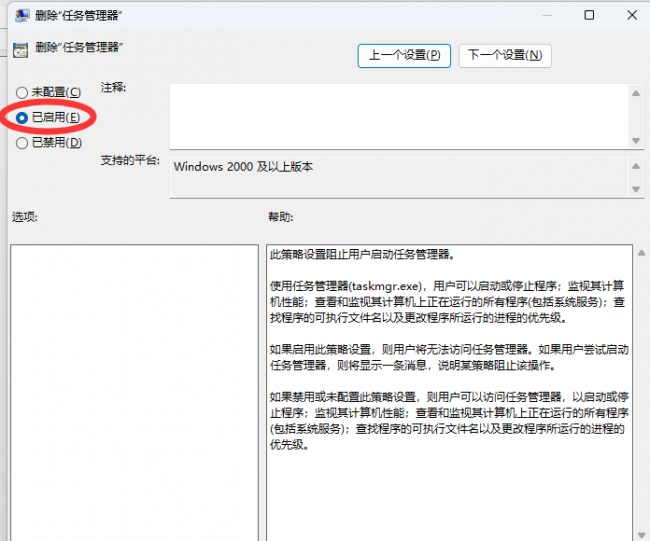Viewport: 650px width, 541px height.
Task: Click the 帮助 label
Action: click(x=281, y=217)
